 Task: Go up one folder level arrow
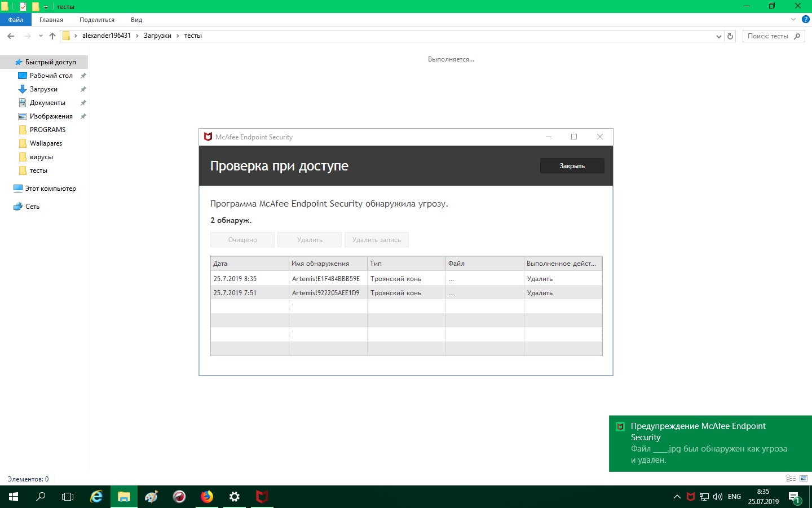coord(52,36)
